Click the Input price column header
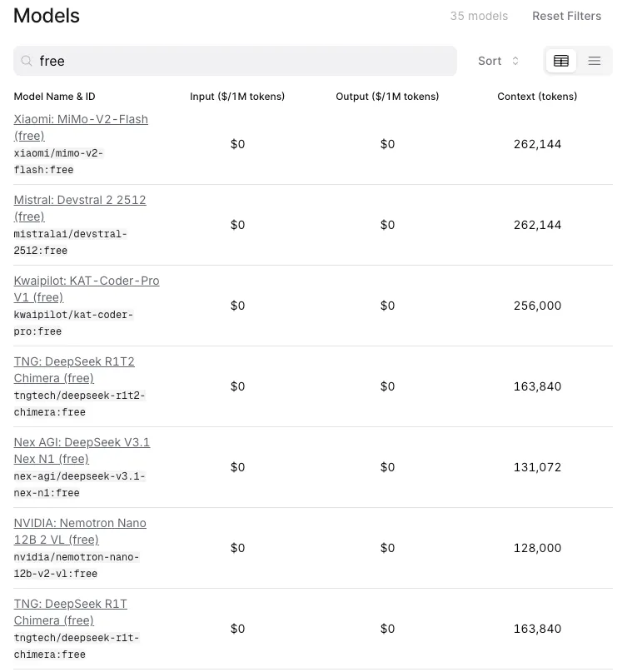Viewport: 622px width, 672px height. tap(237, 97)
